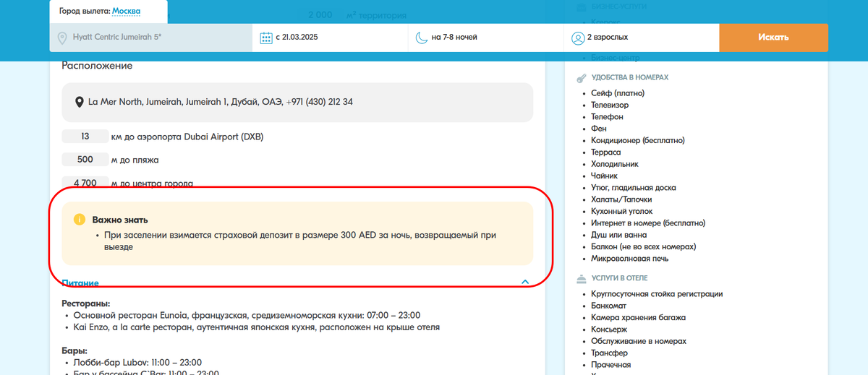Click the Расположение heading
The image size is (868, 375).
tap(97, 66)
